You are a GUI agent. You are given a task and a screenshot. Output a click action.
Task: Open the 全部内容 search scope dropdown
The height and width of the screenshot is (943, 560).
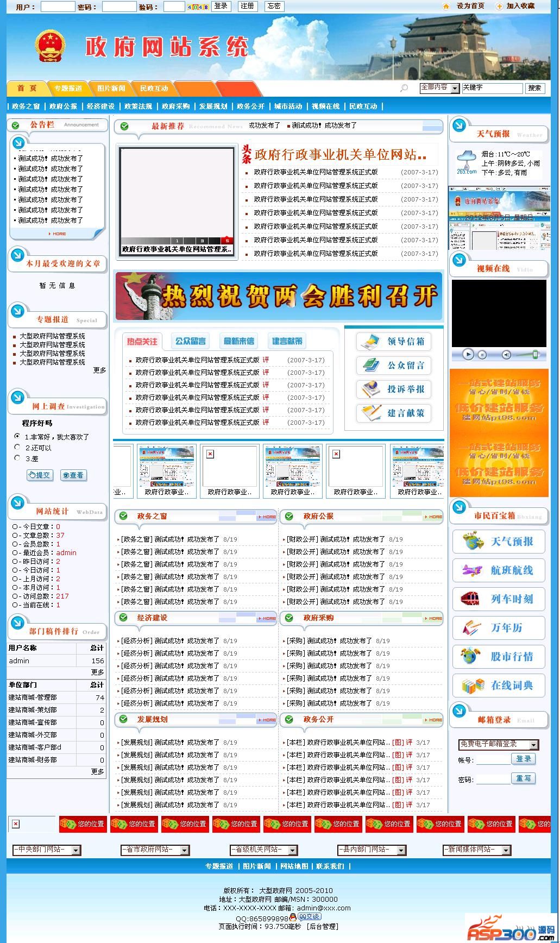point(439,88)
